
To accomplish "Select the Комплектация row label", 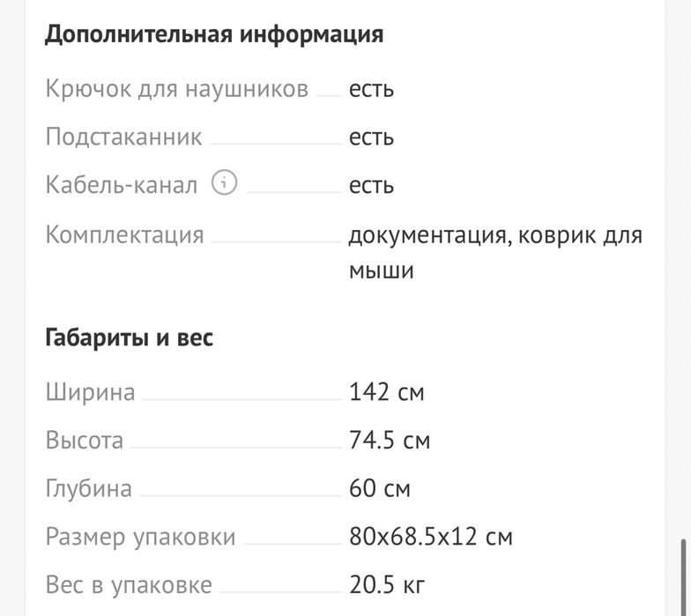I will [124, 235].
